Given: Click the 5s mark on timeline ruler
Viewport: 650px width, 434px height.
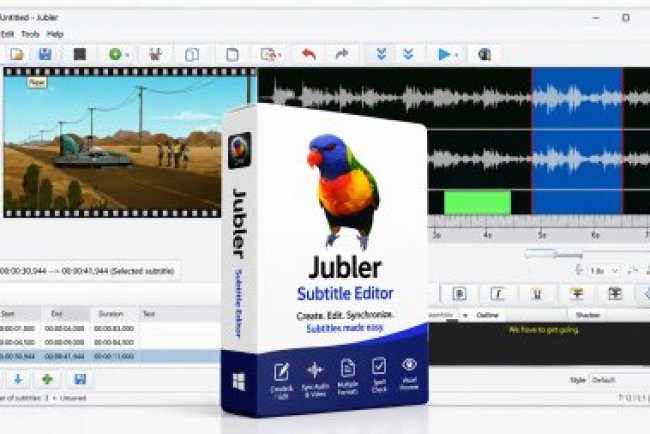Looking at the screenshot, I should click(x=542, y=235).
